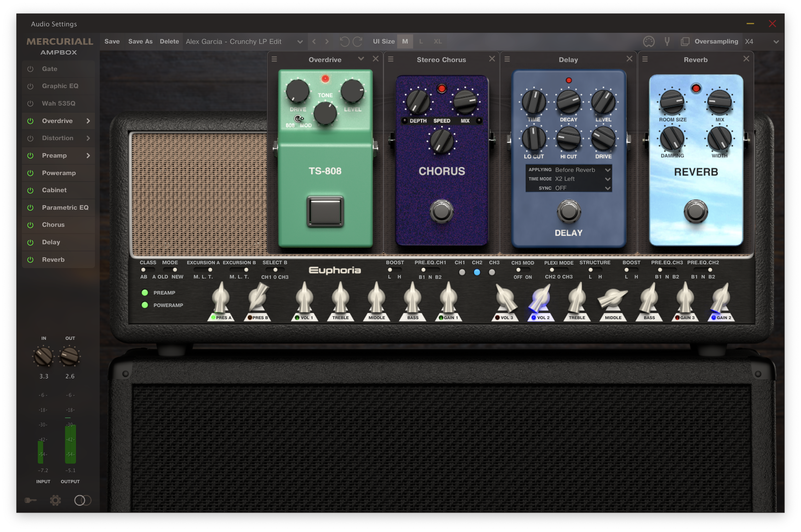Screen dimensions: 801x532
Task: Select the Cabinet module in sidebar
Action: 58,190
